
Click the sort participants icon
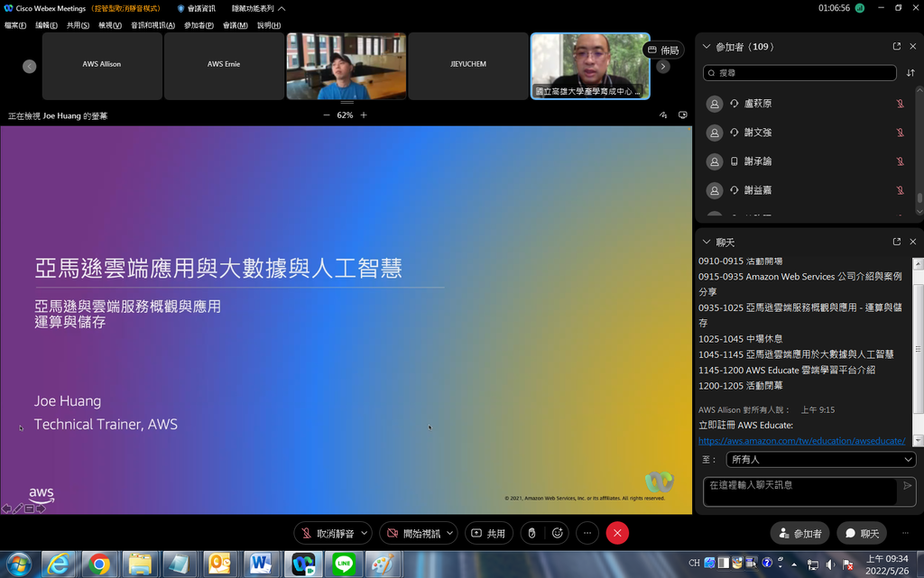(x=910, y=72)
